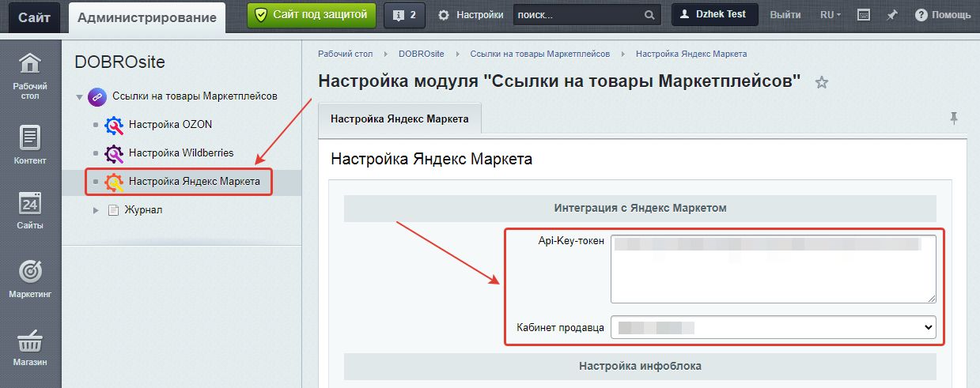Open the Dzhek Test user profile
This screenshot has width=980, height=388.
tap(714, 15)
